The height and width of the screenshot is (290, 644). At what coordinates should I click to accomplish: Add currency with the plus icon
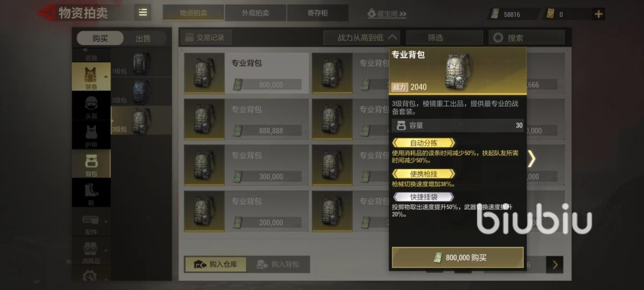(x=599, y=14)
